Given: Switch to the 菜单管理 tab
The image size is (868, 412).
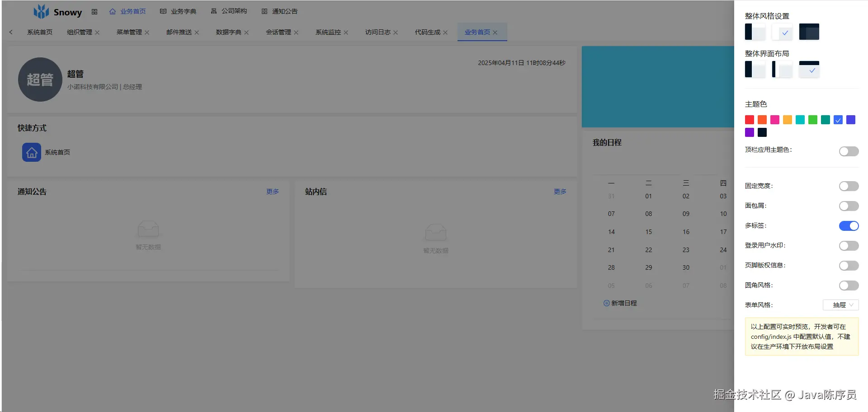Looking at the screenshot, I should pos(129,32).
